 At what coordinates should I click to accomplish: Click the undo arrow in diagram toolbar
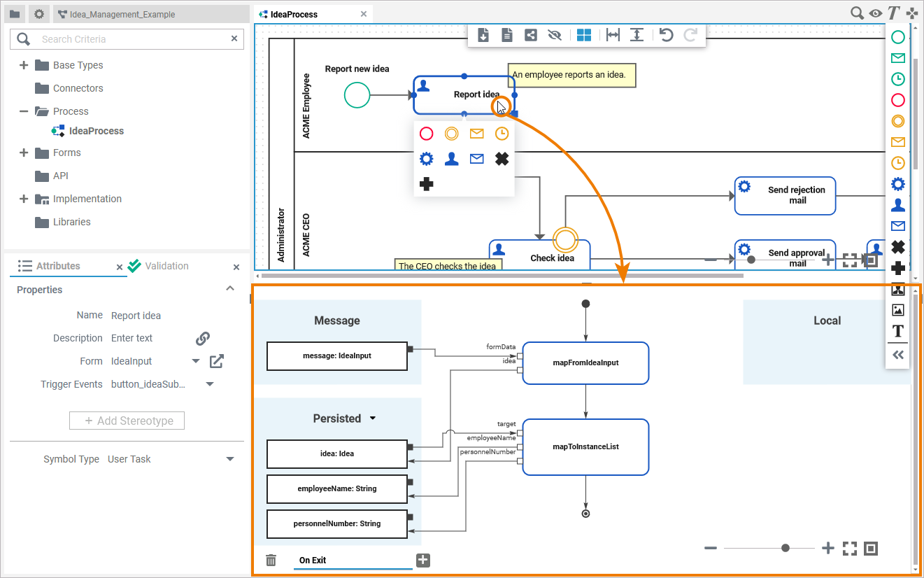pyautogui.click(x=667, y=35)
